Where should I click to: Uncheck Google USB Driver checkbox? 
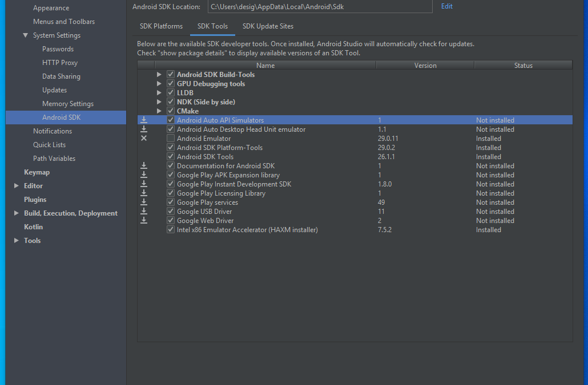[171, 211]
